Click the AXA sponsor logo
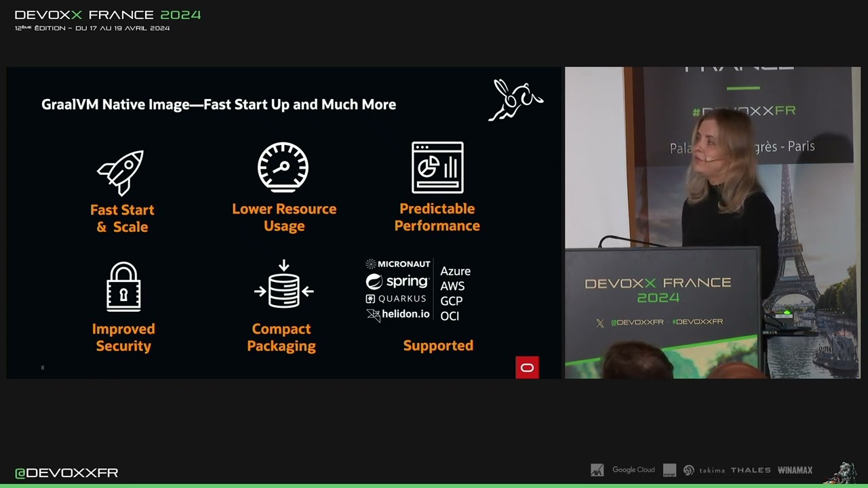The image size is (868, 488). tap(597, 470)
